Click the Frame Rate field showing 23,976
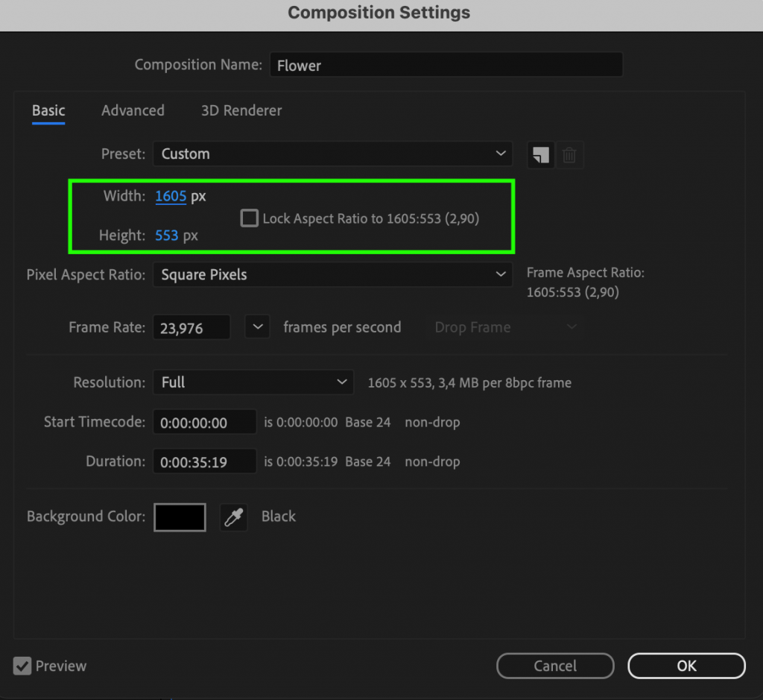Image resolution: width=763 pixels, height=700 pixels. click(x=191, y=328)
